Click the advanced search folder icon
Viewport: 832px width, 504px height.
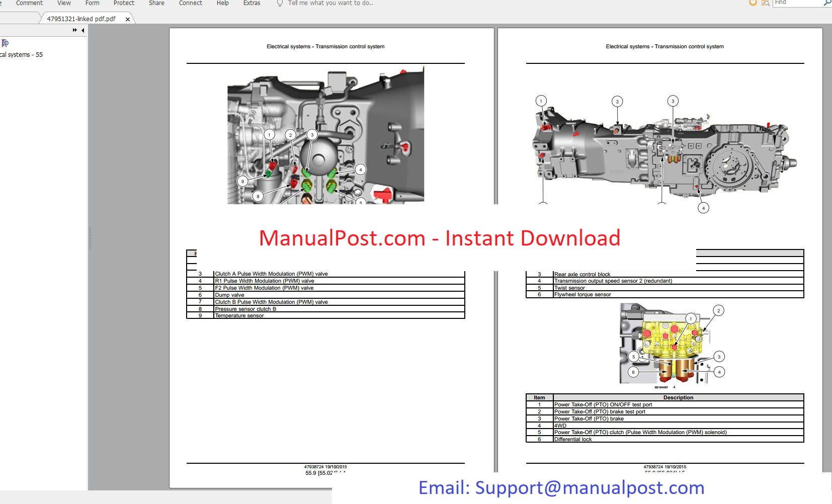click(765, 3)
